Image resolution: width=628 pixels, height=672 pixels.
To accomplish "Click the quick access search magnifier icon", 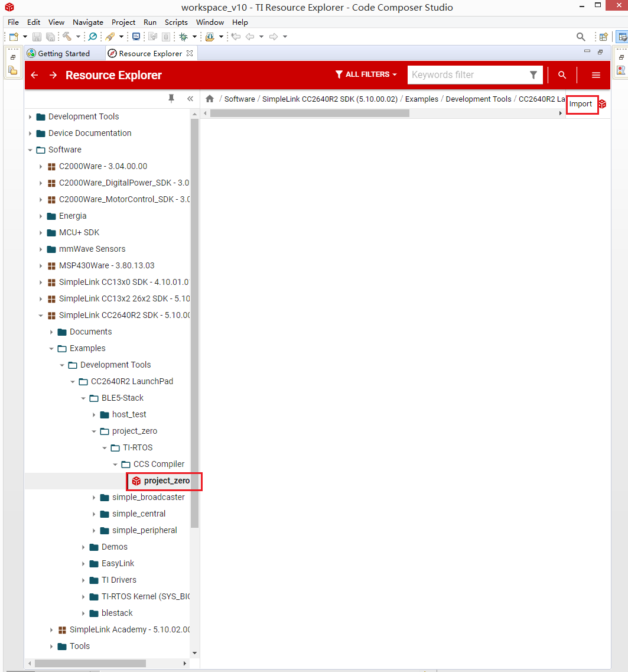I will point(581,37).
